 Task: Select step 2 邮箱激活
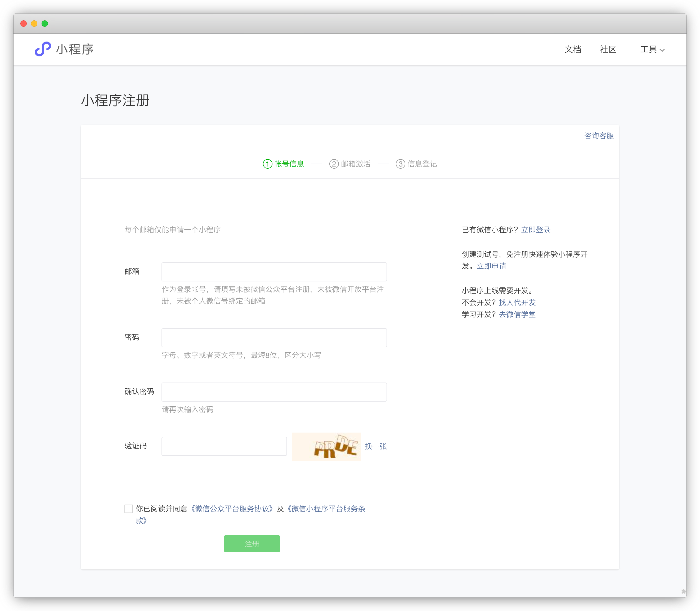350,164
